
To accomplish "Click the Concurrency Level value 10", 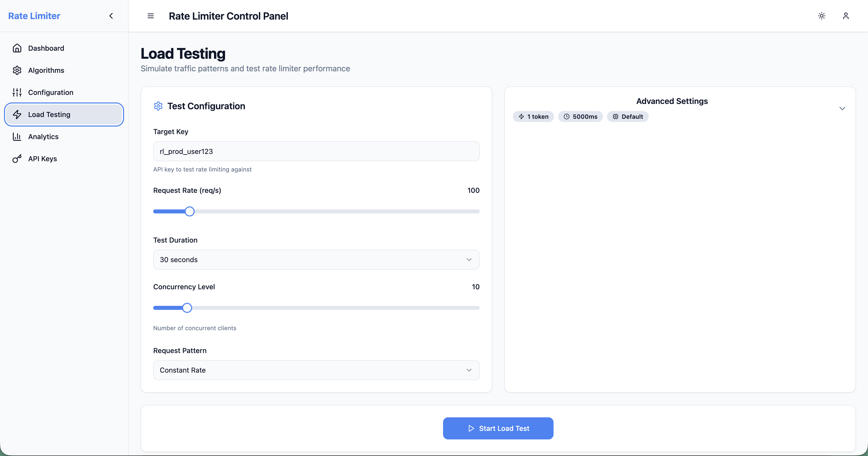I will pyautogui.click(x=475, y=287).
